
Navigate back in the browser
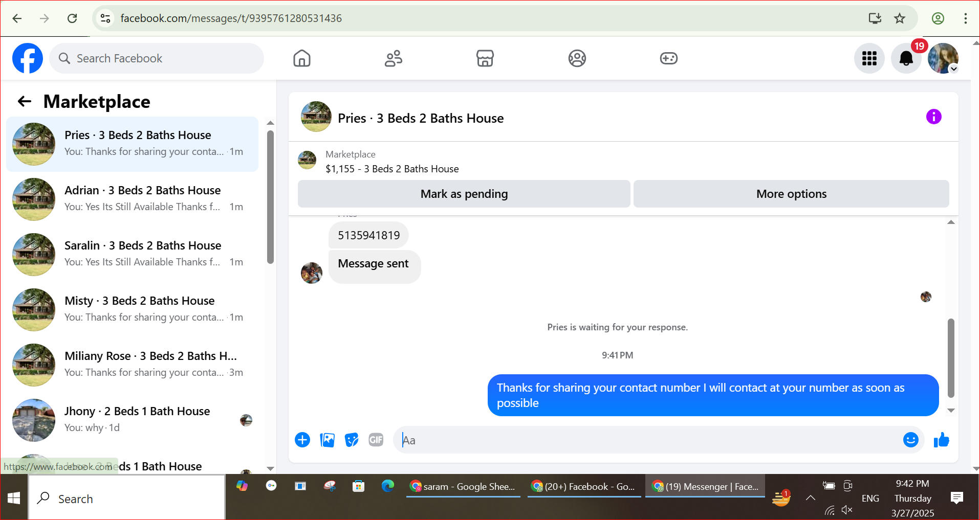point(17,18)
